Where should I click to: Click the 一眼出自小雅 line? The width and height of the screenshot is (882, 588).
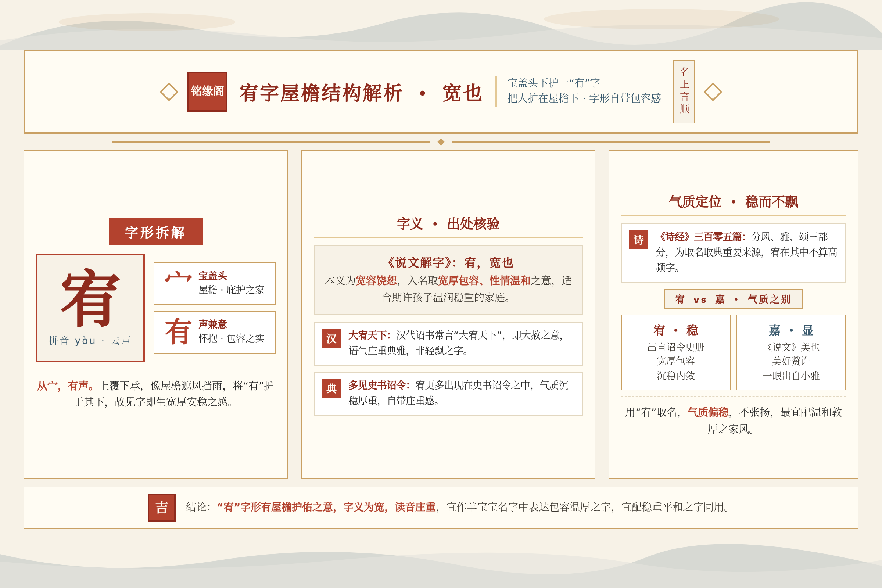click(x=791, y=375)
